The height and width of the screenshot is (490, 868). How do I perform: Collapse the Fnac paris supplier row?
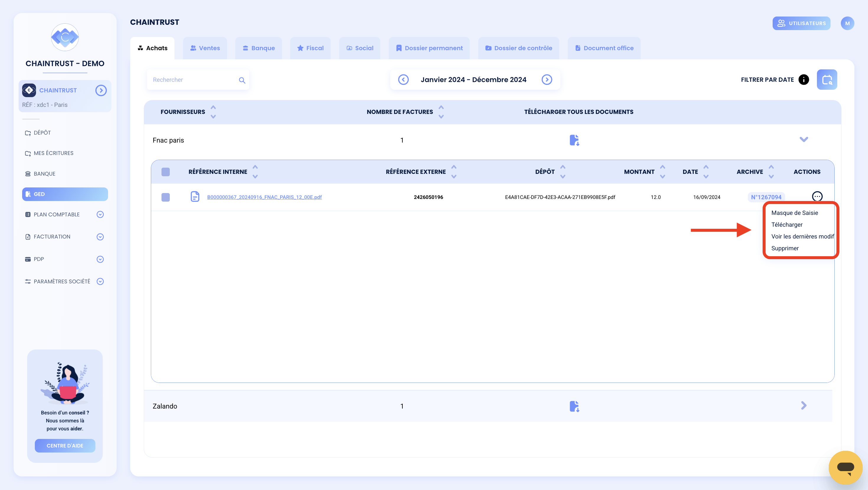[x=804, y=140]
